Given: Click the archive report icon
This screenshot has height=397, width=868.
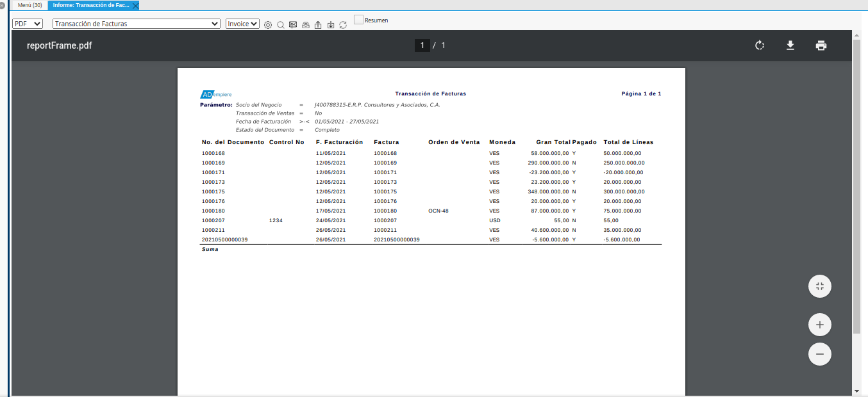Looking at the screenshot, I should point(305,25).
